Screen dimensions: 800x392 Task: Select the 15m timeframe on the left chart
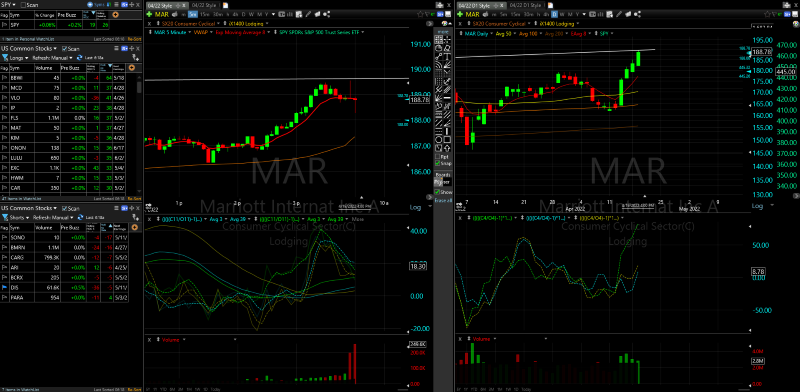click(203, 14)
